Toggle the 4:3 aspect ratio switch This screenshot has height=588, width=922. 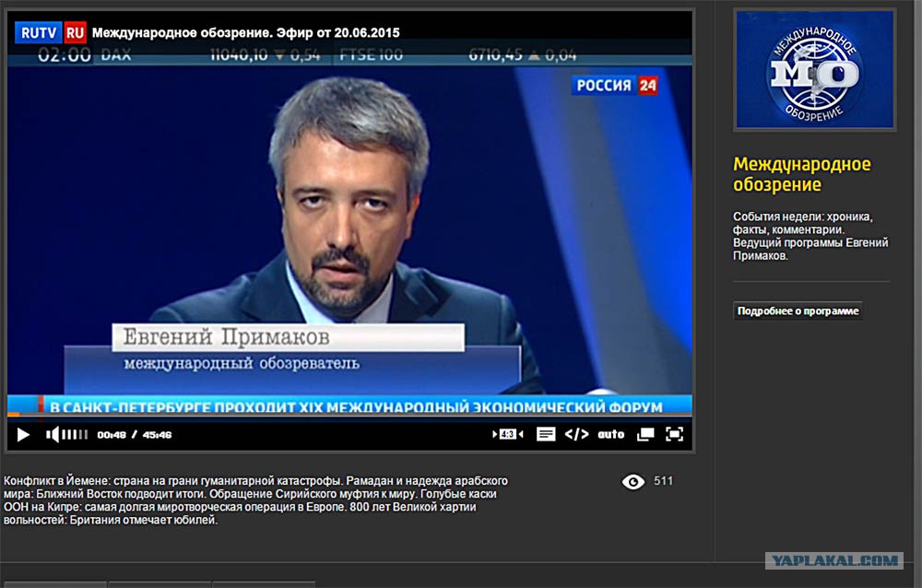click(x=507, y=434)
